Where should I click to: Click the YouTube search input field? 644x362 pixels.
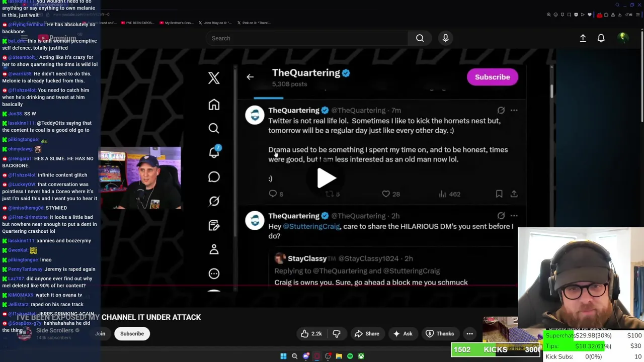tap(307, 38)
